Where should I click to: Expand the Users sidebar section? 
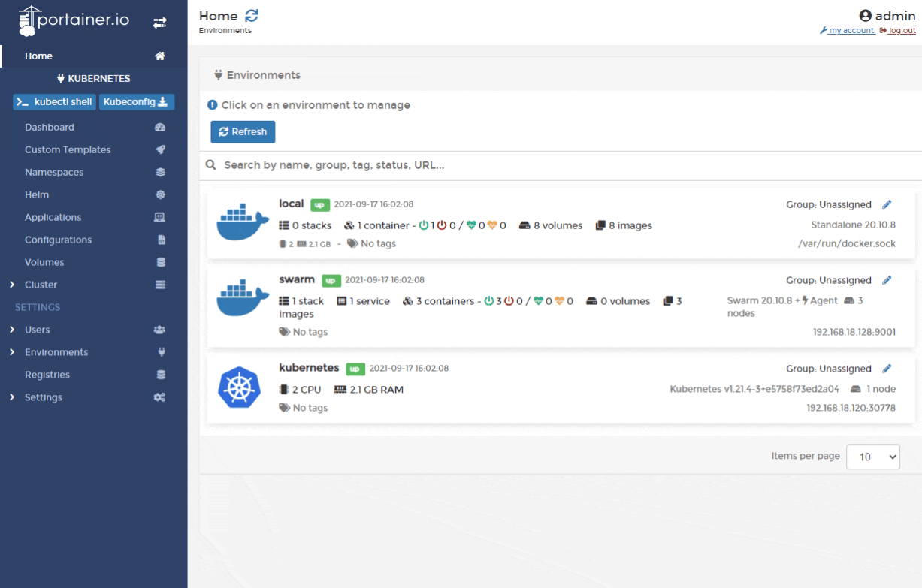11,330
